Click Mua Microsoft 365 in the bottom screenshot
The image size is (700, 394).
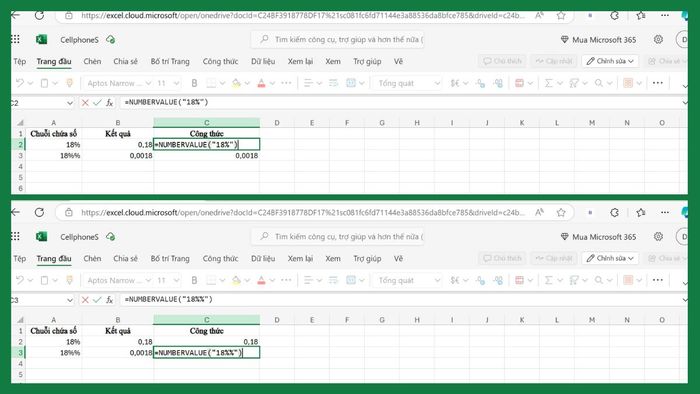click(598, 237)
